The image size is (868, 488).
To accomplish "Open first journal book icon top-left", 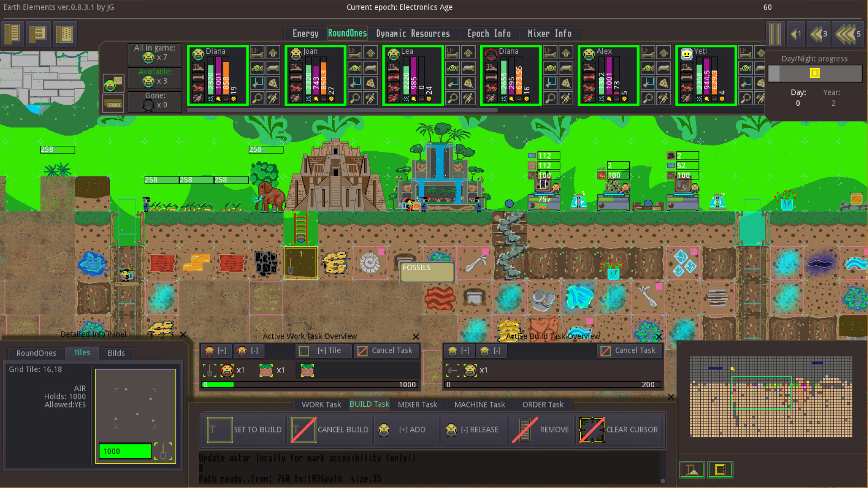I will tap(13, 34).
